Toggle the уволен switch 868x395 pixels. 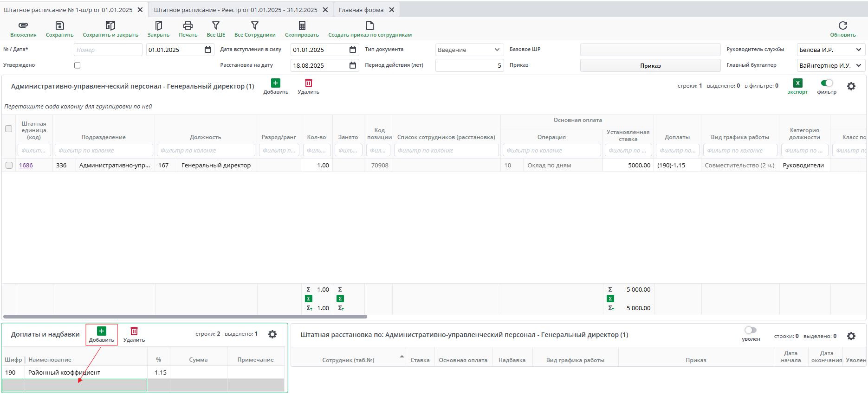tap(751, 330)
